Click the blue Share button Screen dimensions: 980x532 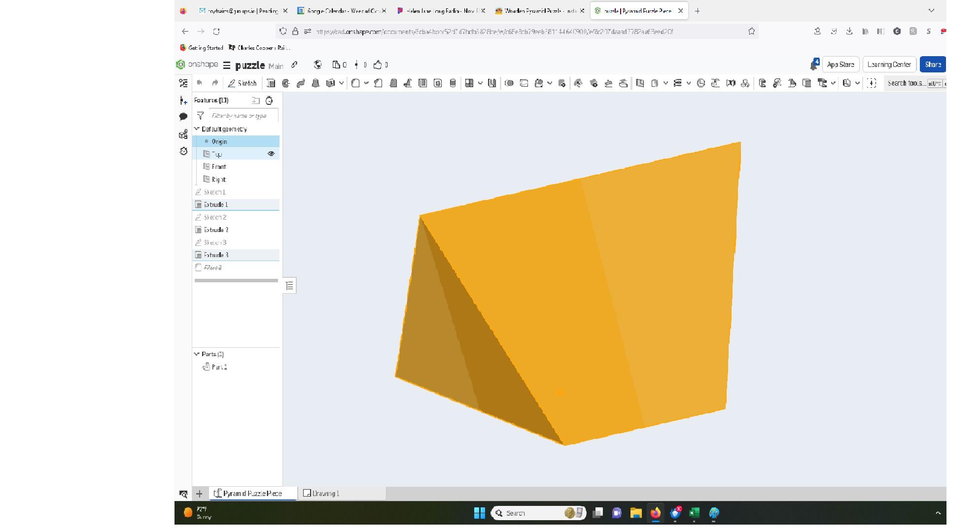point(932,64)
